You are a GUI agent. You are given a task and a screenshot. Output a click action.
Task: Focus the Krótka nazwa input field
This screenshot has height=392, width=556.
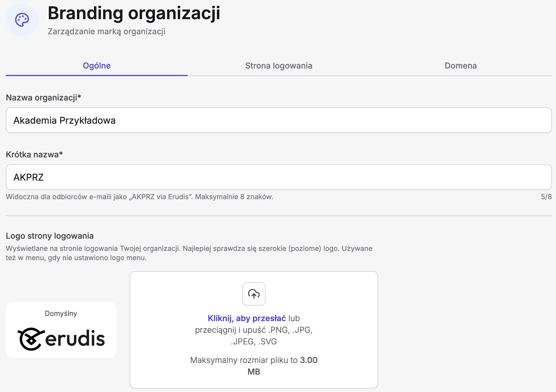(279, 177)
